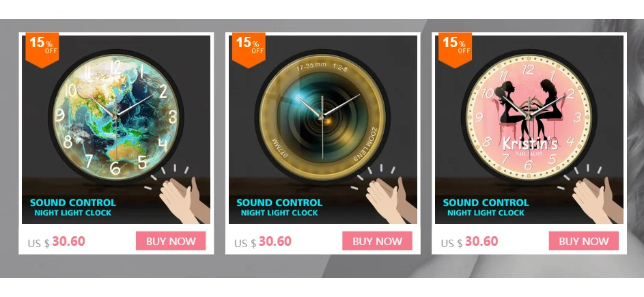The height and width of the screenshot is (297, 644).
Task: Click the Earth globe clock image
Action: [116, 130]
